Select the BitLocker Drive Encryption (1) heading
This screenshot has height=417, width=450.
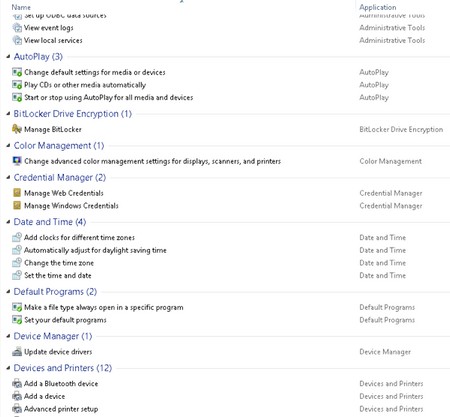(73, 114)
